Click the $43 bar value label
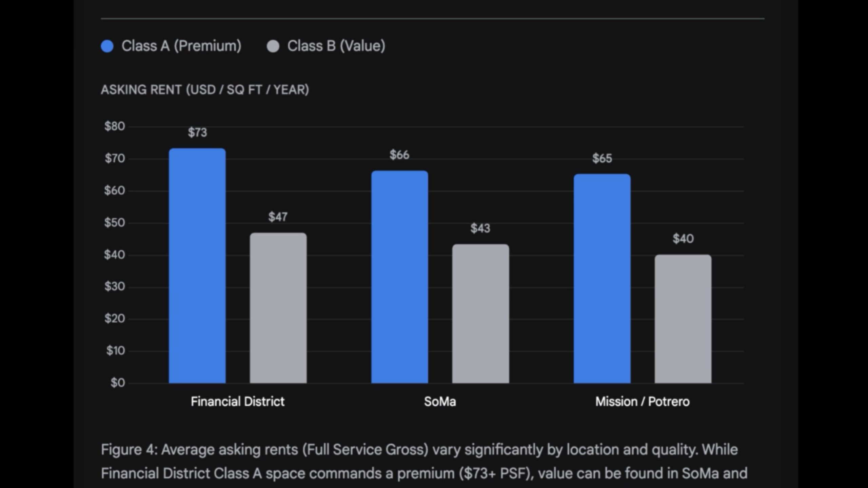868x488 pixels. 480,228
